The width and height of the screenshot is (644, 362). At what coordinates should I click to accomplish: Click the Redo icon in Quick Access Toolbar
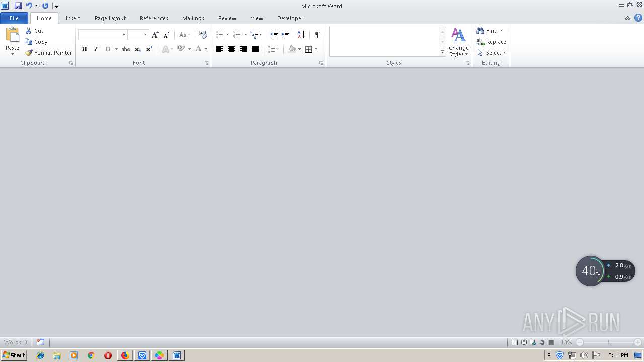tap(45, 6)
